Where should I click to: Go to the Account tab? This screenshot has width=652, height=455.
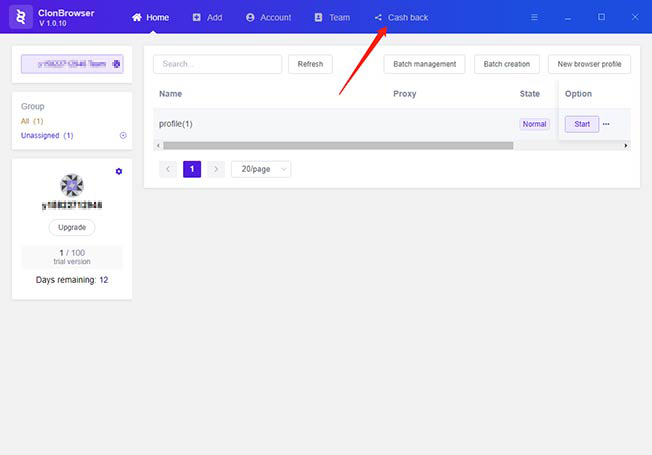pos(269,17)
